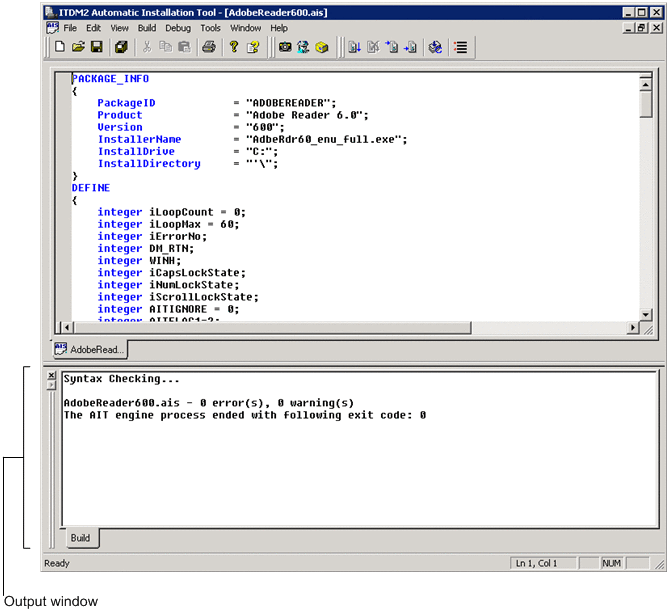Click the yellow package box toolbar icon
Image resolution: width=671 pixels, height=613 pixels.
point(321,47)
